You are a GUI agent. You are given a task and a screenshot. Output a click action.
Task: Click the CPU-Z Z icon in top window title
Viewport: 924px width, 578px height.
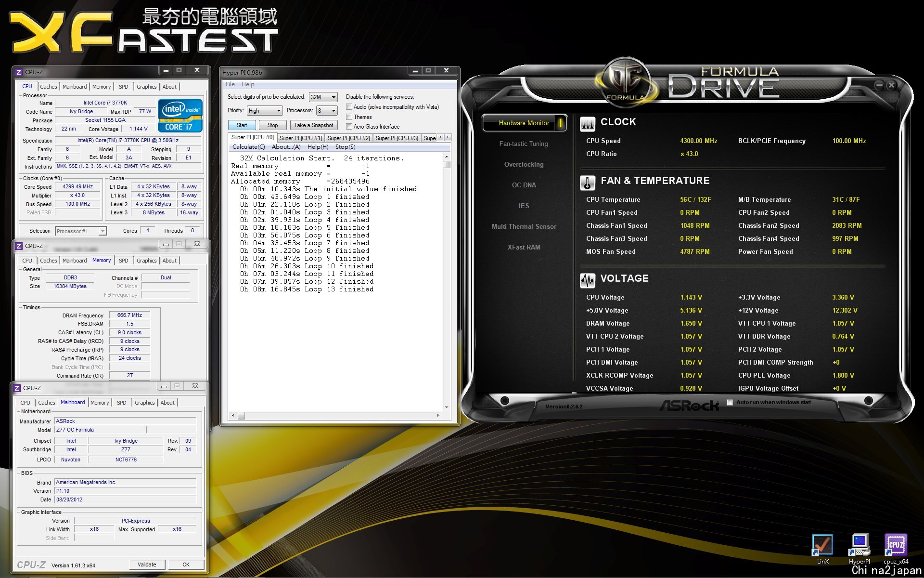18,72
